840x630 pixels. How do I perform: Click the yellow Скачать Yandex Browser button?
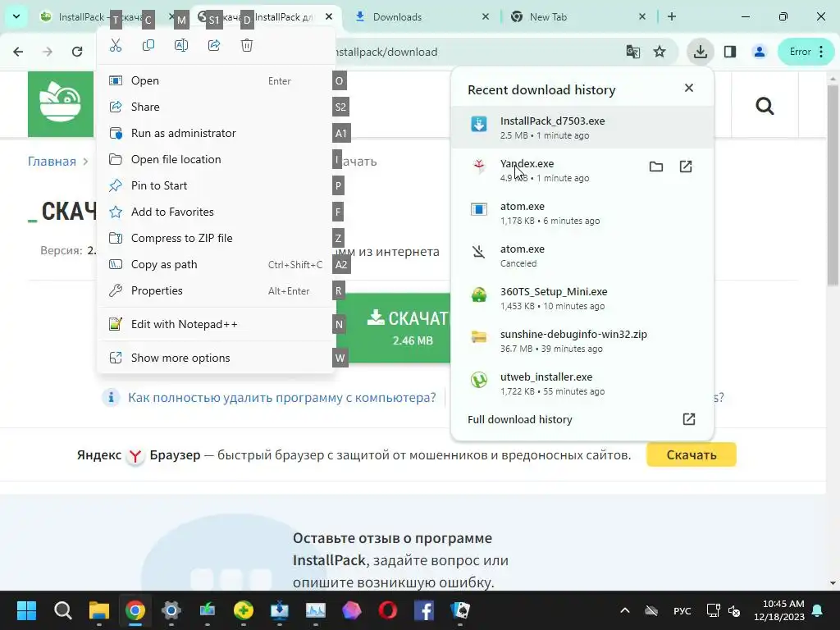point(691,454)
